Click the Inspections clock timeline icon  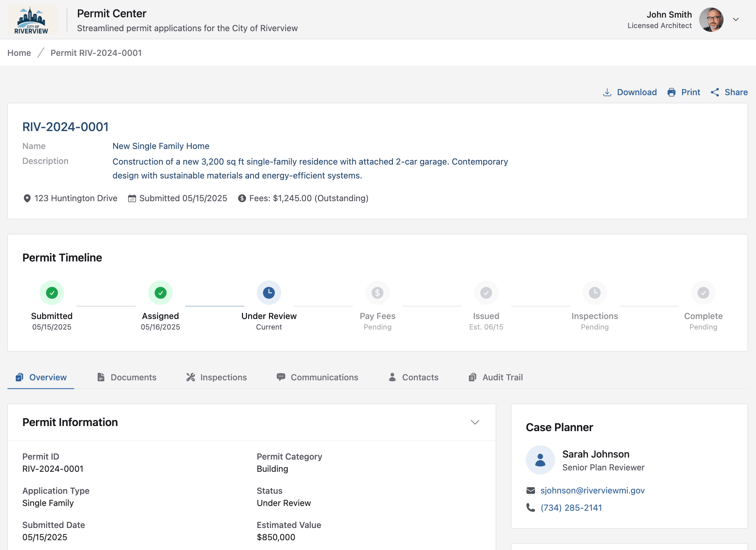(x=595, y=293)
